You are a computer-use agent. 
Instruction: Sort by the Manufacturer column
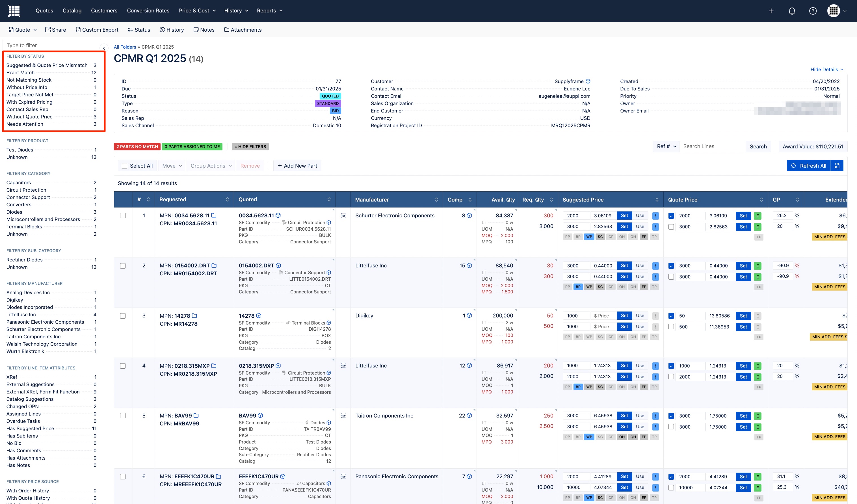pyautogui.click(x=397, y=200)
